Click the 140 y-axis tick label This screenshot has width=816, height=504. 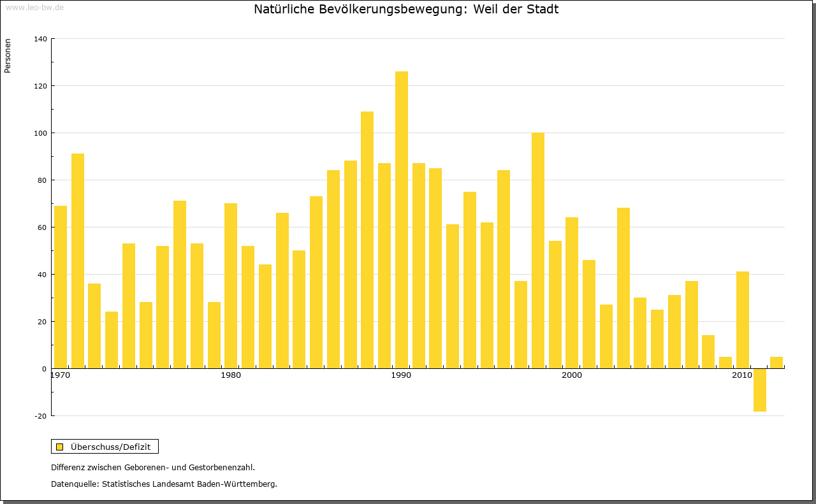40,39
